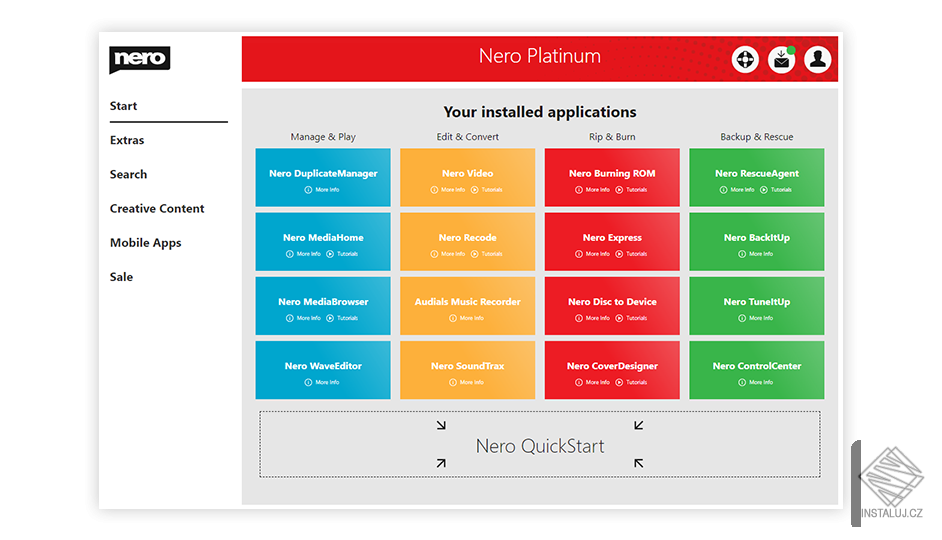Open Tutorials play icon under Nero Video
942x540 pixels.
coord(475,190)
